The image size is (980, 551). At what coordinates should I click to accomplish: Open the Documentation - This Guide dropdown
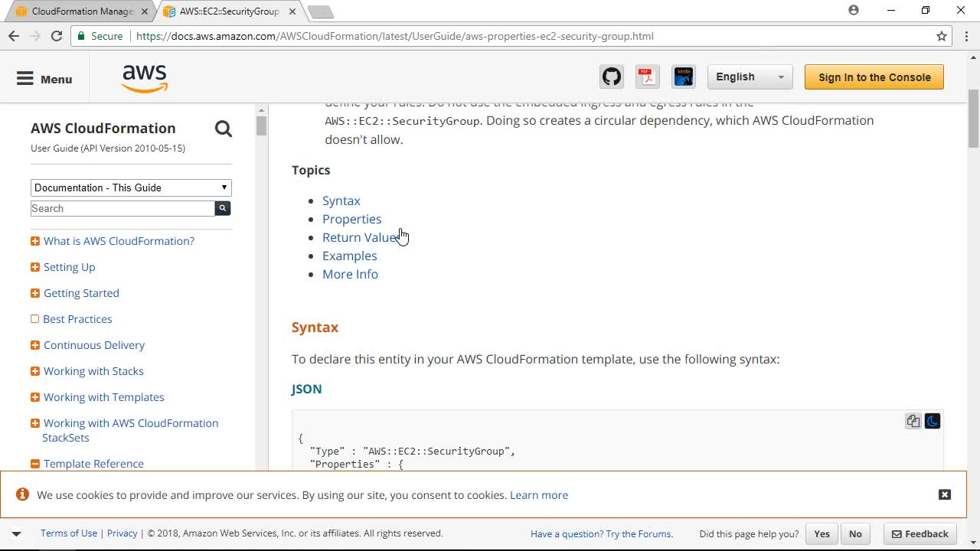131,187
